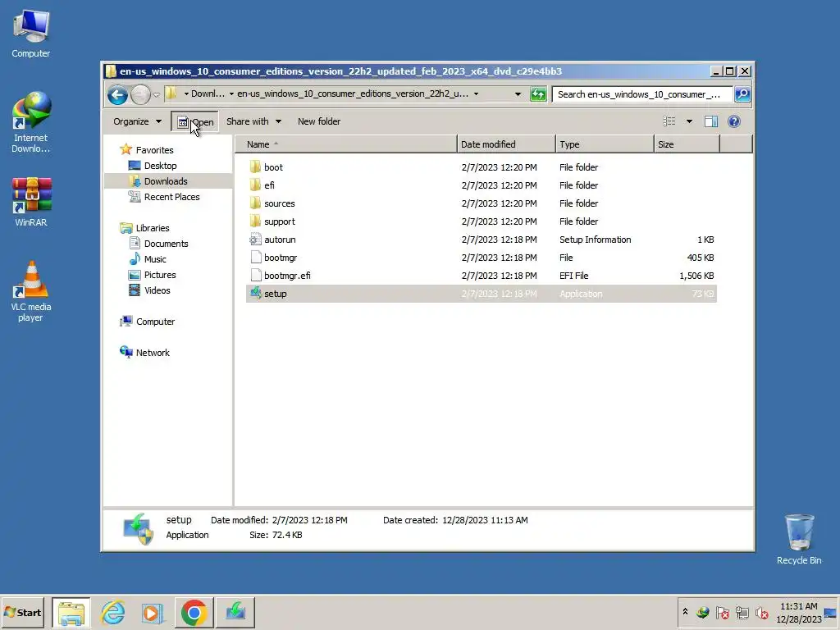Sort by Date modified column header
Screen dimensions: 840x630
click(x=506, y=144)
